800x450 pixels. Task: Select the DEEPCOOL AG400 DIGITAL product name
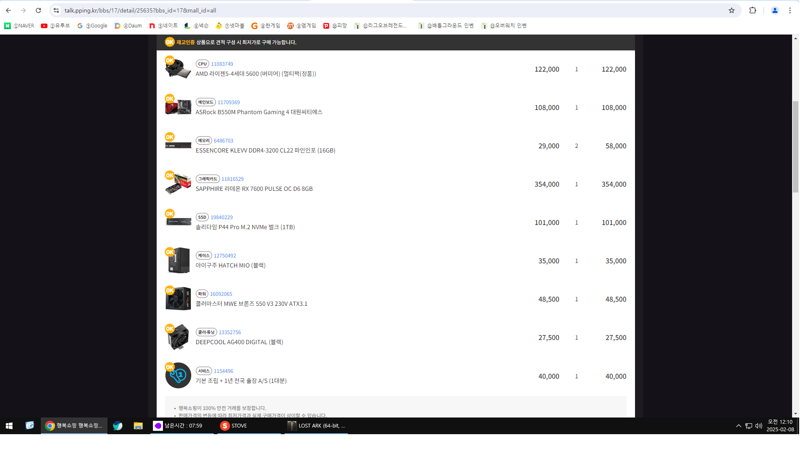(239, 342)
